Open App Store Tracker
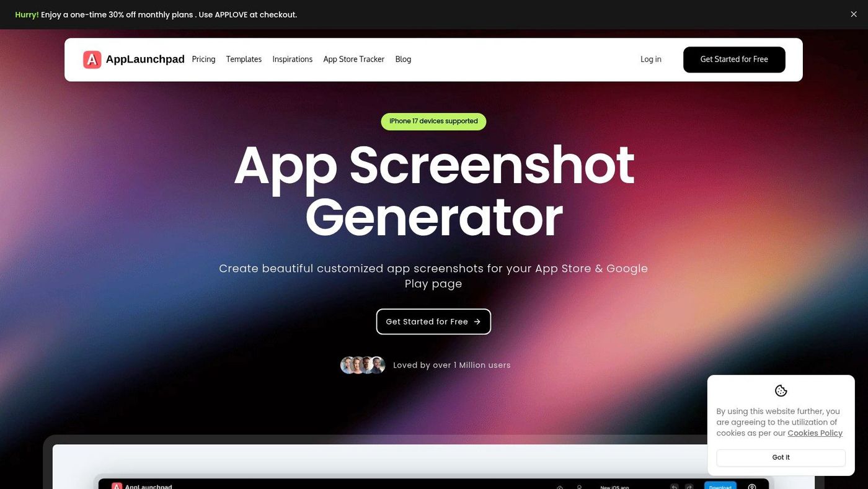The height and width of the screenshot is (489, 868). (354, 60)
